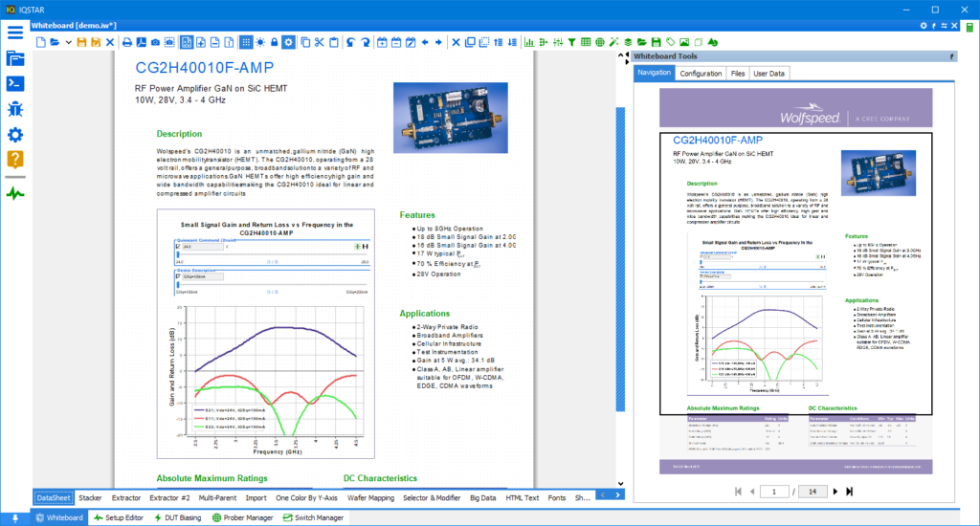Toggle the Device Description checkbox
Viewport: 980px width, 526px height.
(x=178, y=276)
